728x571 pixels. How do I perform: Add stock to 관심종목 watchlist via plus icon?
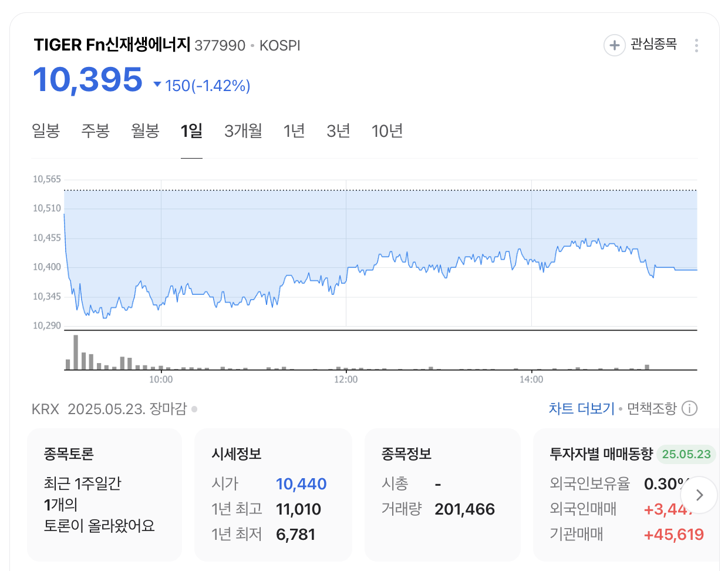pyautogui.click(x=614, y=45)
